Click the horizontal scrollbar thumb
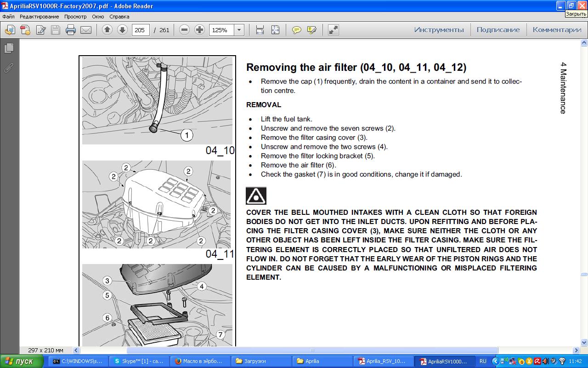The image size is (588, 368). click(312, 351)
